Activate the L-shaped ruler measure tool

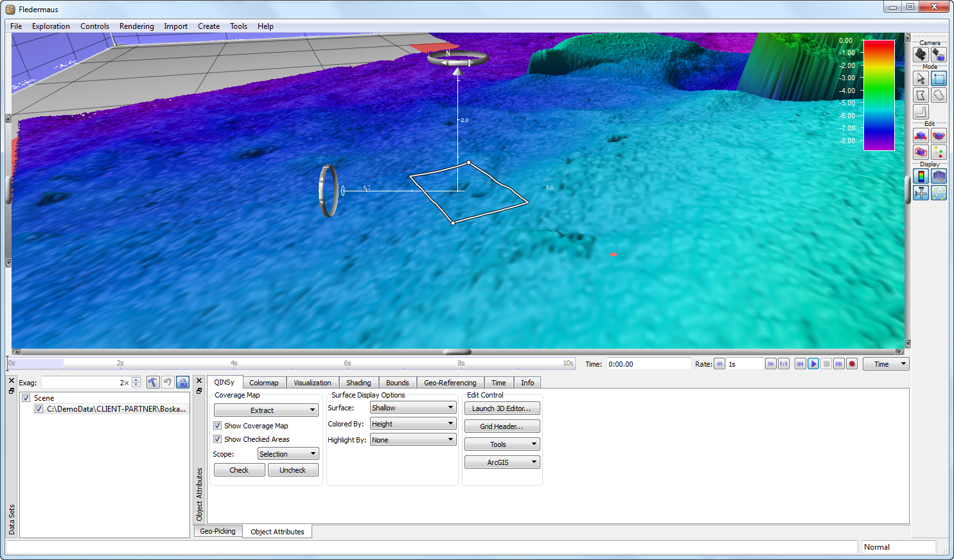(x=921, y=112)
